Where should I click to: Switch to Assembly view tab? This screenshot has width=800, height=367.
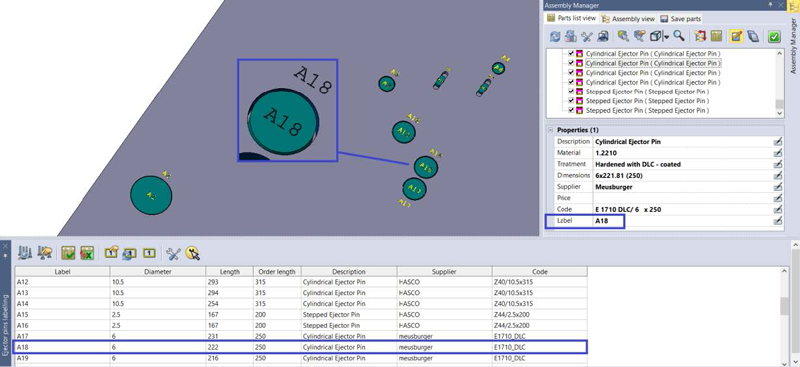628,18
